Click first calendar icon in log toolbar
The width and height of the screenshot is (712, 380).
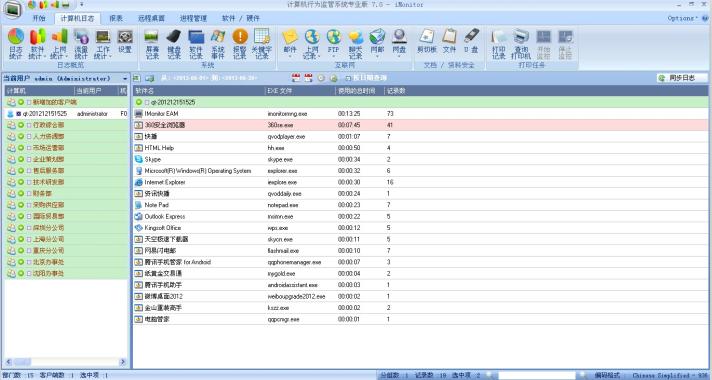click(296, 78)
